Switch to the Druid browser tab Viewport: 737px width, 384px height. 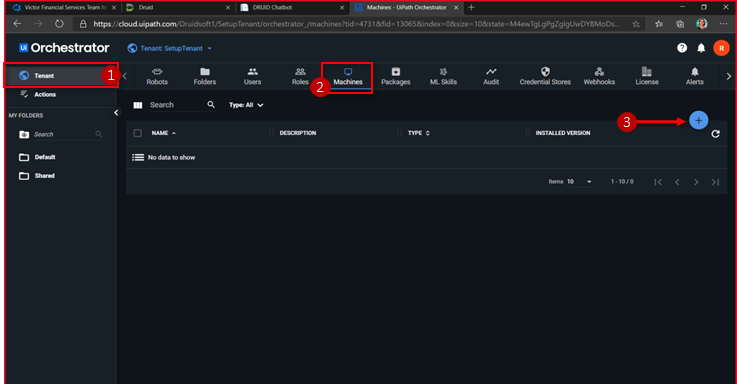click(x=179, y=8)
